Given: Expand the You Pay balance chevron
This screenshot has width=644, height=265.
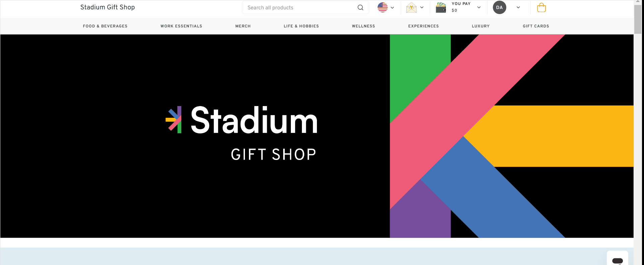Looking at the screenshot, I should (479, 7).
